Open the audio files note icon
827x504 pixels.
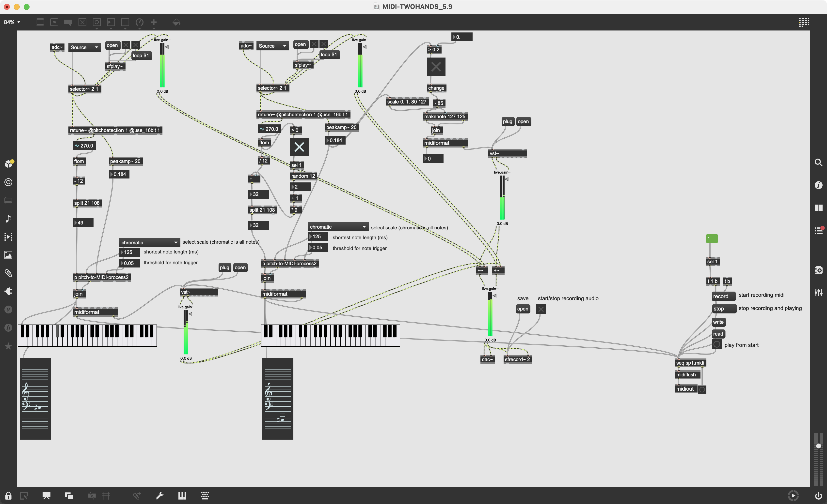[8, 219]
